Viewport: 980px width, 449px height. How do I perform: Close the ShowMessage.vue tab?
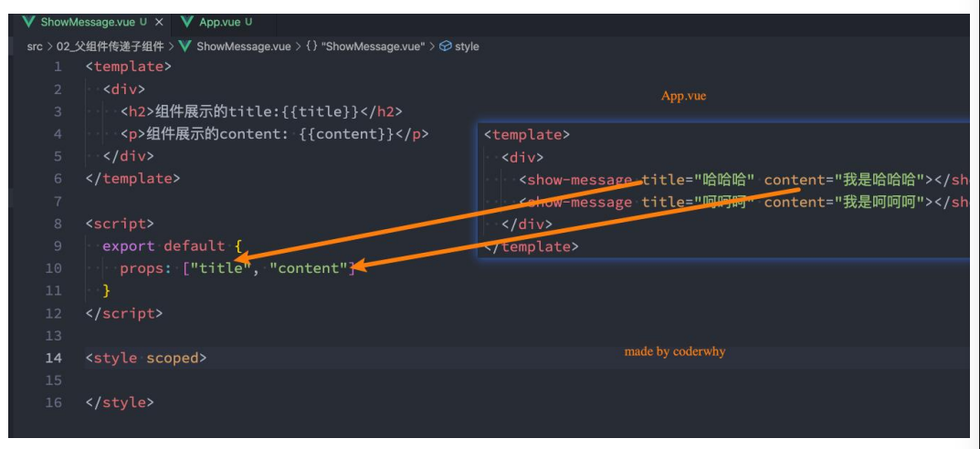159,22
